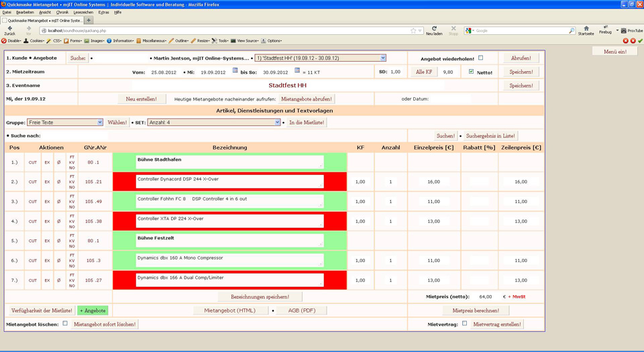Open the Firebug icon
Screen dimensions: 644x352
tap(605, 27)
